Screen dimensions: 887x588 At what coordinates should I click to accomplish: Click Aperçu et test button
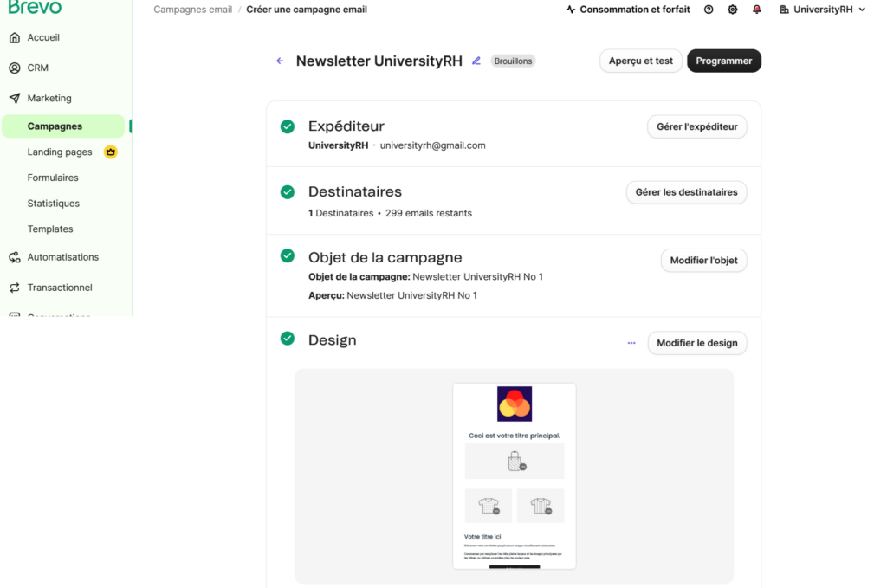[x=640, y=61]
